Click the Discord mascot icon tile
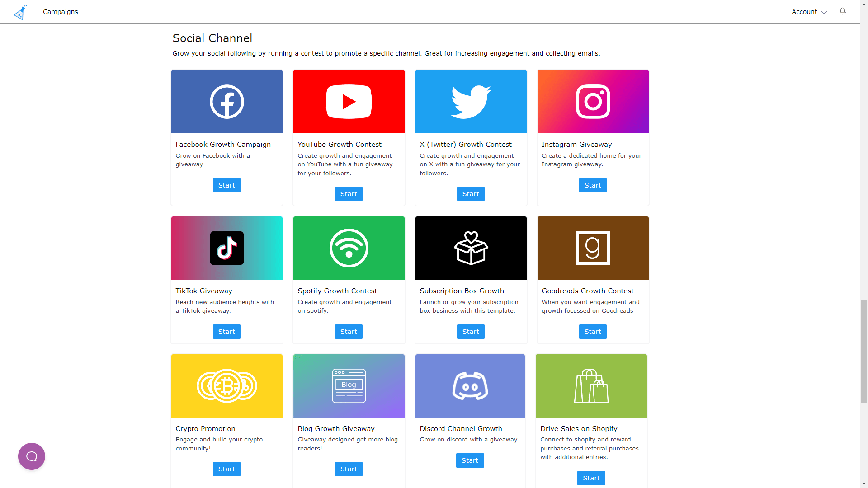 tap(470, 385)
